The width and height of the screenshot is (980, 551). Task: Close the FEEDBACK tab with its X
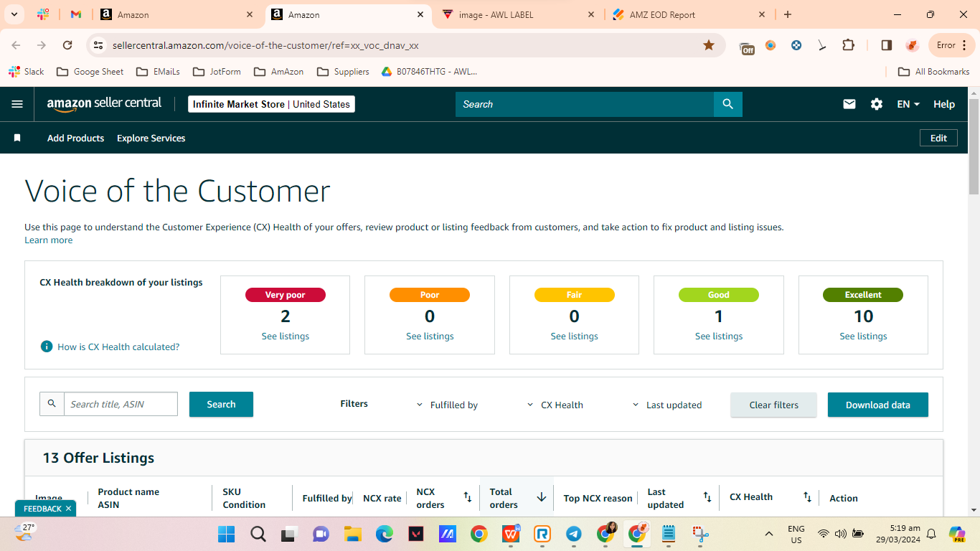click(x=68, y=509)
